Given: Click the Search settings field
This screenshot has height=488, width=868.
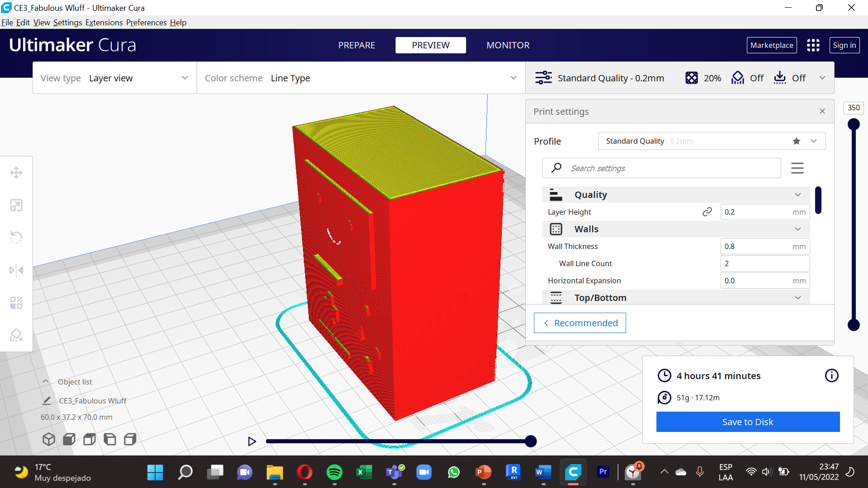Looking at the screenshot, I should click(x=661, y=168).
